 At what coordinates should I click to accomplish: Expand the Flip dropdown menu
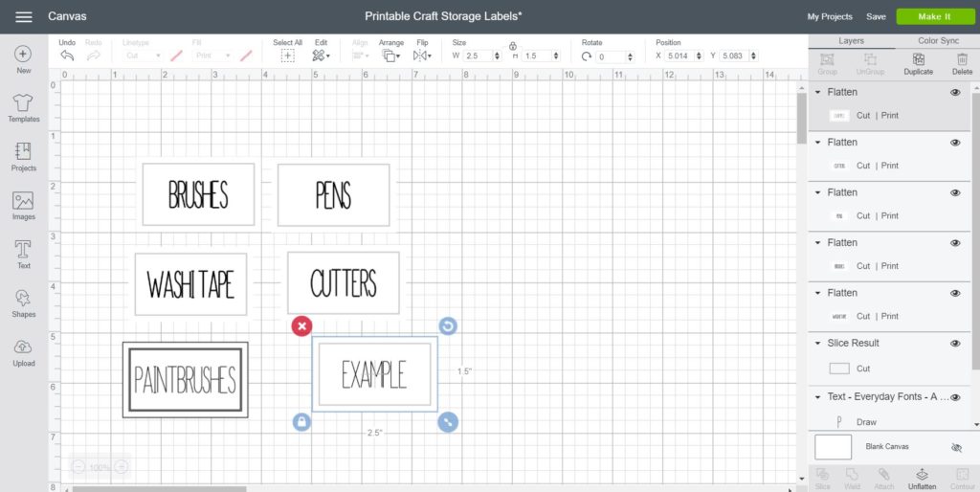422,56
